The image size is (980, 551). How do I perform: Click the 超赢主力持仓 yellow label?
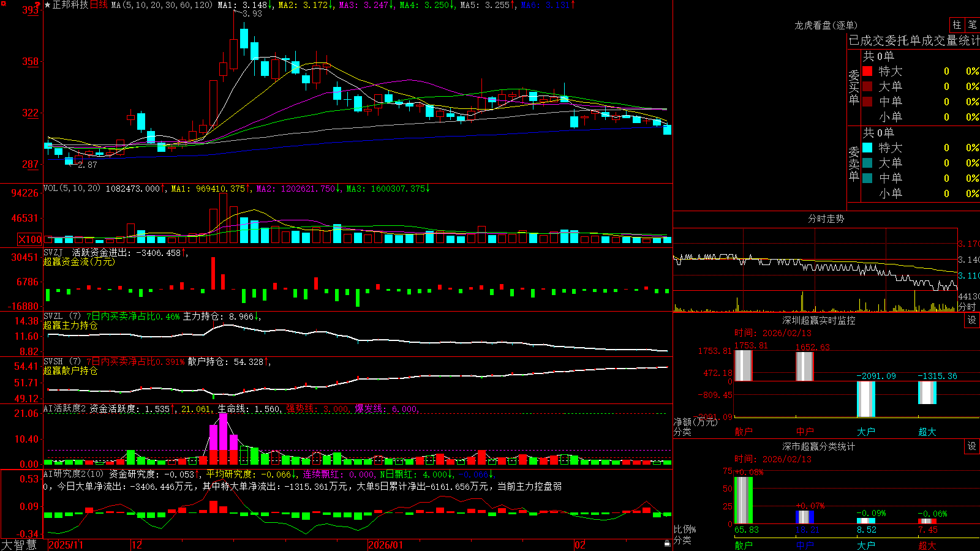[x=70, y=325]
